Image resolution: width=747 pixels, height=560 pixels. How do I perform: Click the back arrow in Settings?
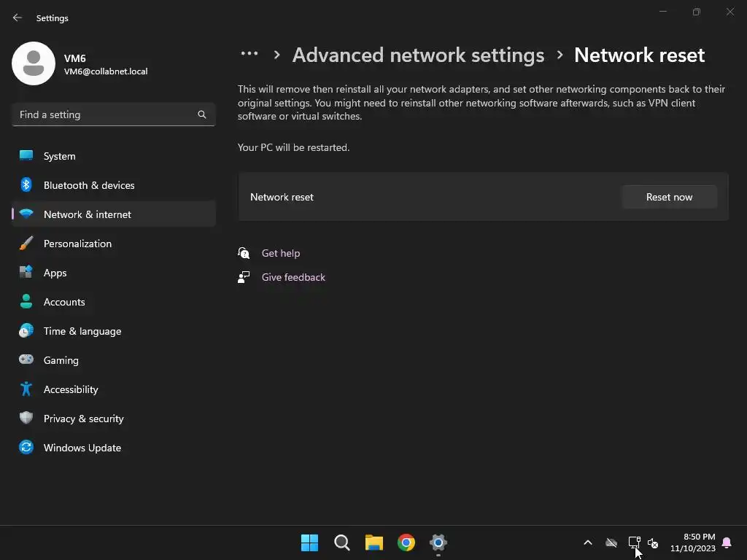(x=18, y=17)
